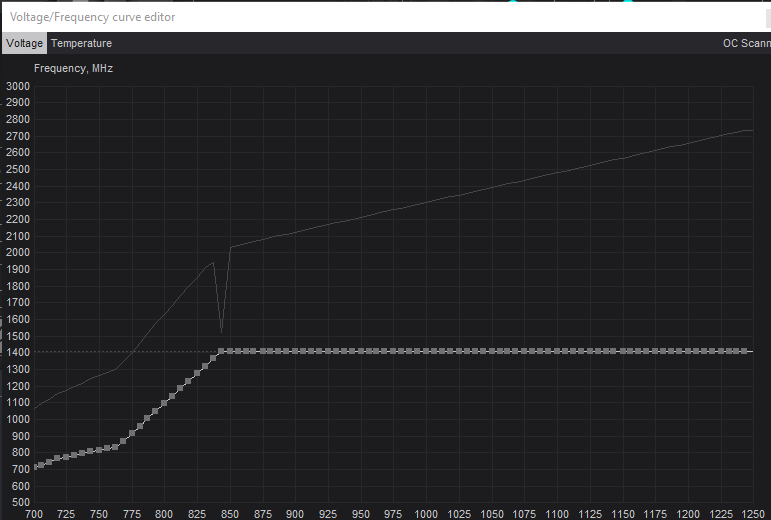This screenshot has height=520, width=771.
Task: Select the curve point at 700 mV
Action: [34, 467]
